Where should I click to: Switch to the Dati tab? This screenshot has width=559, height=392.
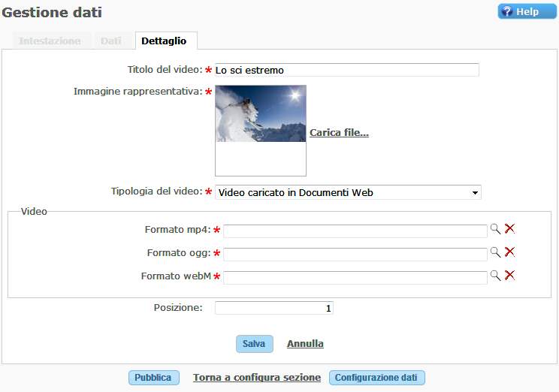[111, 41]
